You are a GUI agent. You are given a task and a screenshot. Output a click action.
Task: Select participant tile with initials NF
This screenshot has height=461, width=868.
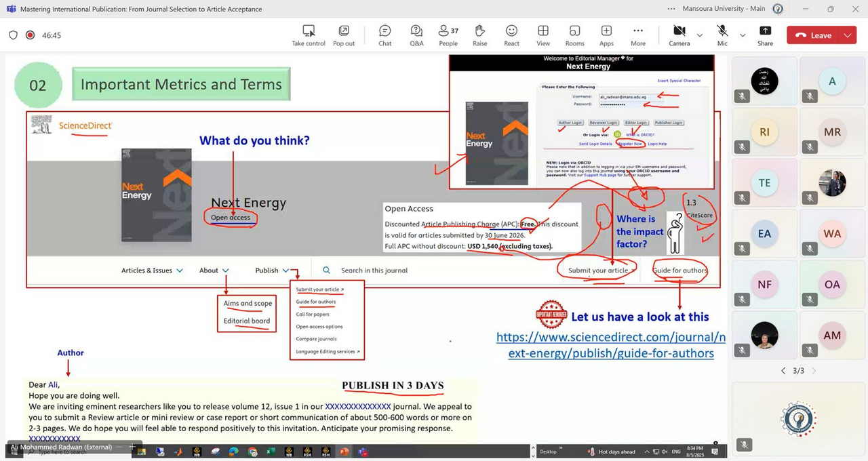(764, 285)
